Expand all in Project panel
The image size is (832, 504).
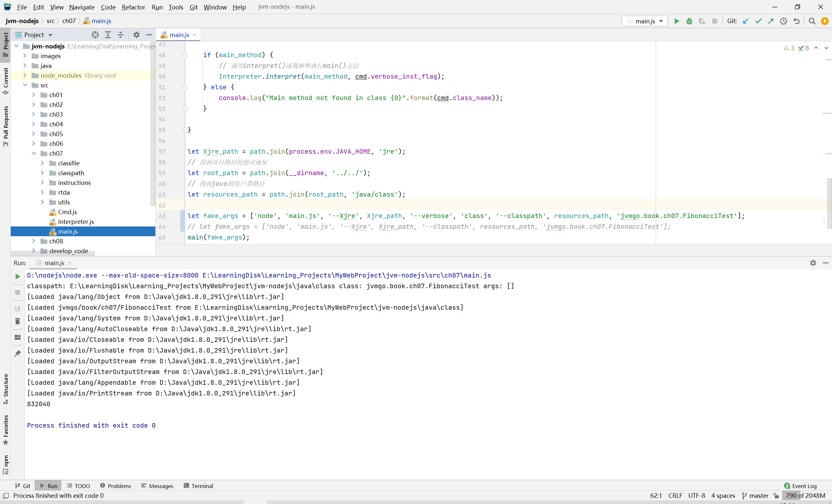[x=108, y=35]
